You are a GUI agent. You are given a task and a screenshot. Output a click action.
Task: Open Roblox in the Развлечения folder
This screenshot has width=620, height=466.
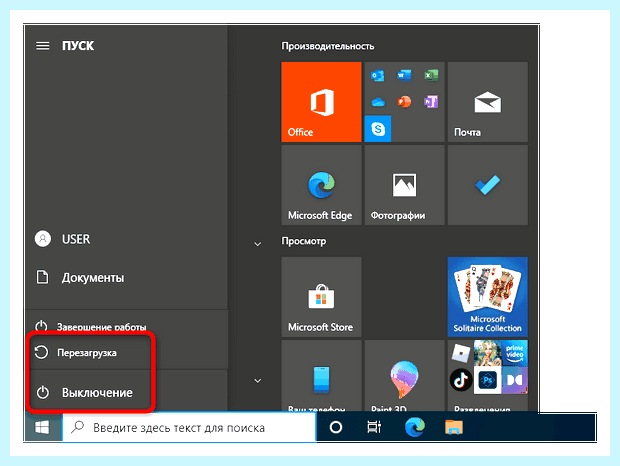[461, 353]
